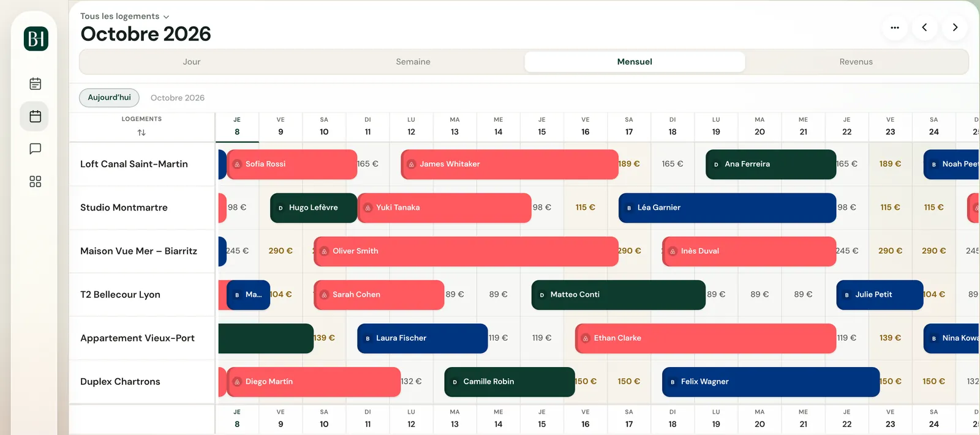Sort listings with the arrows icon
Screen dimensions: 980x435
point(141,133)
